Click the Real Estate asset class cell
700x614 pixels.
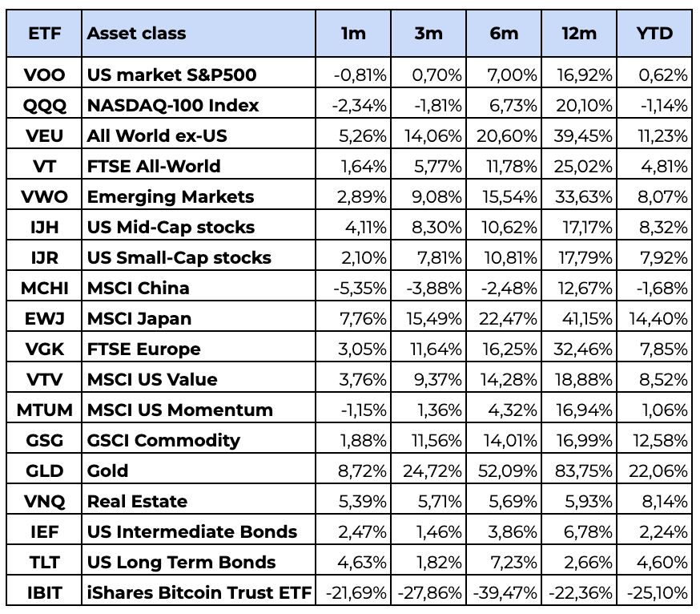pos(137,502)
